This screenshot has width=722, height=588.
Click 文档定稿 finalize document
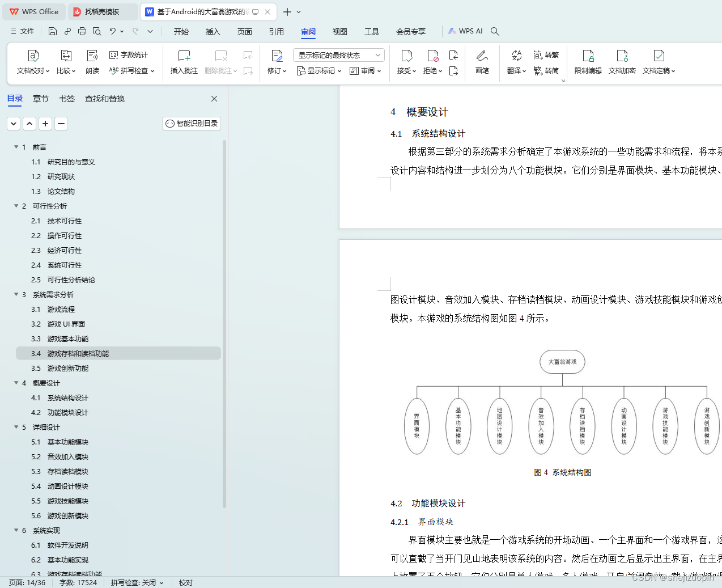[659, 62]
